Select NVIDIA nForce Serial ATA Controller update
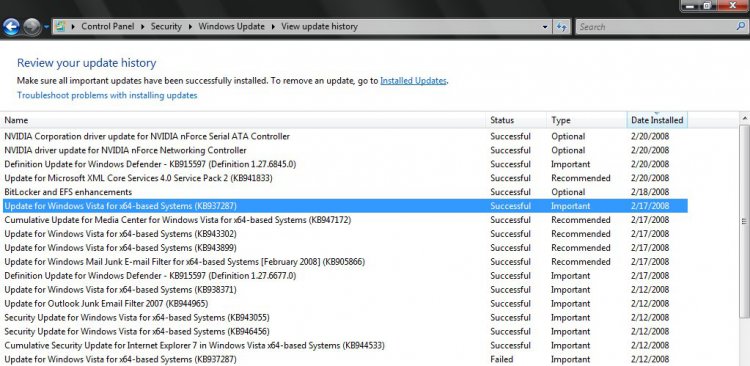 344,136
